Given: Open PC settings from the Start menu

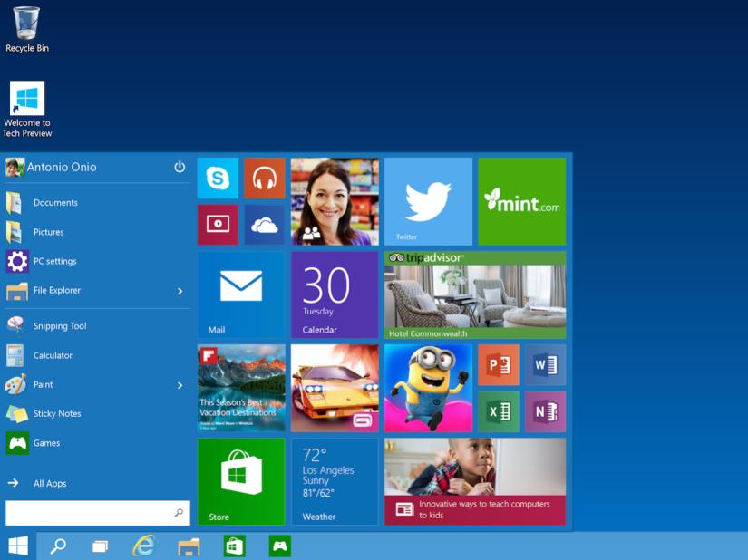Looking at the screenshot, I should 54,261.
